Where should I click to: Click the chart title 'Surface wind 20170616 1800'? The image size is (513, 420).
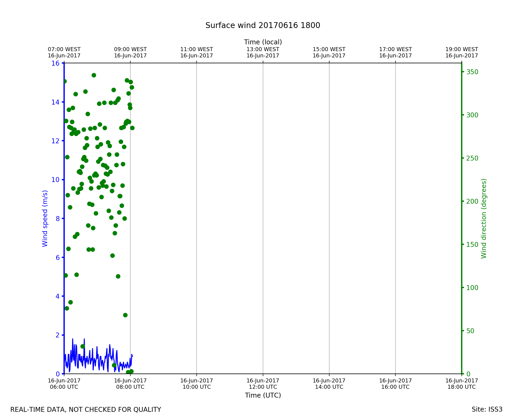point(263,25)
